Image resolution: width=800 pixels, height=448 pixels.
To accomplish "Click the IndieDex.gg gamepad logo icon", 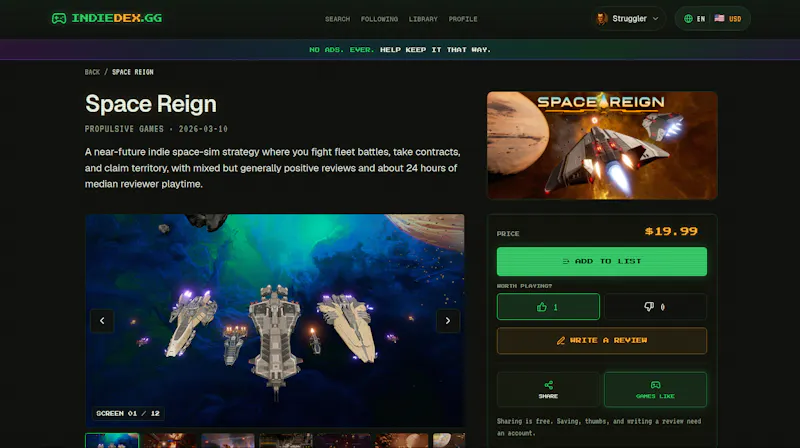I will pos(59,18).
